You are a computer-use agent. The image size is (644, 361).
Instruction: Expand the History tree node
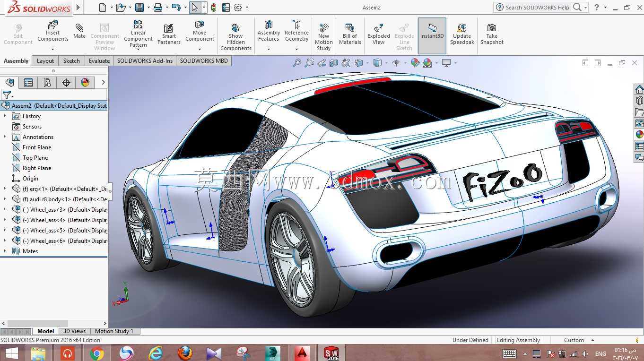(5, 116)
